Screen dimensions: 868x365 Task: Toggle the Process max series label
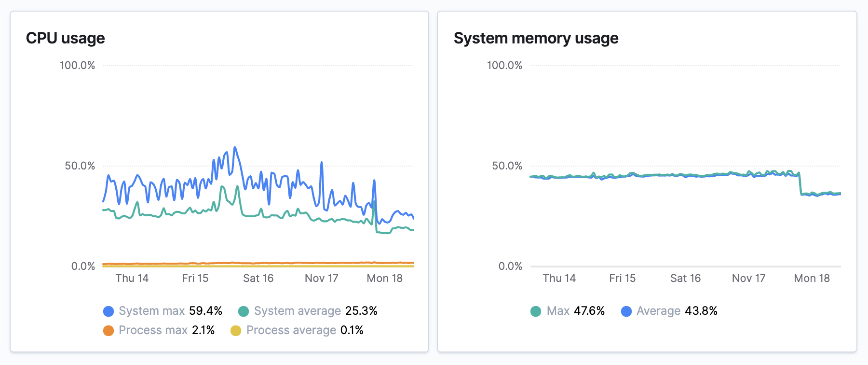(x=153, y=330)
